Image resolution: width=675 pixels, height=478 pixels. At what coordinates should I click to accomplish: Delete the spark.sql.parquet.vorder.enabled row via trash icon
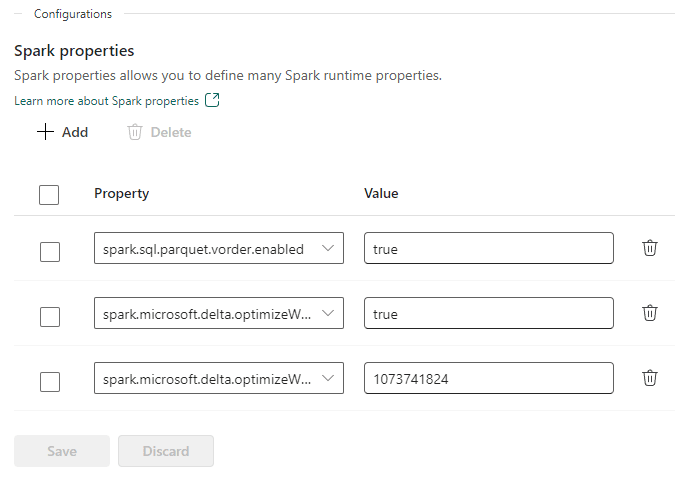649,248
